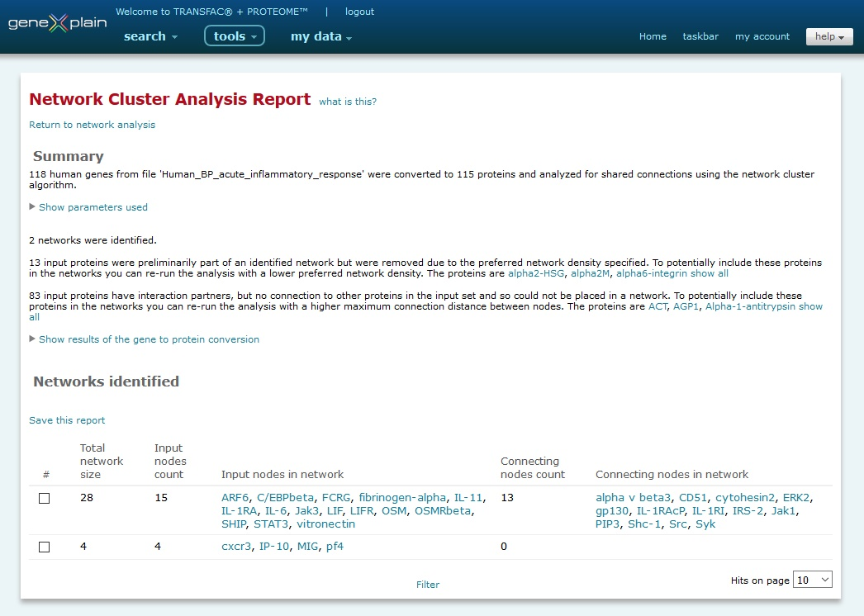Viewport: 864px width, 616px height.
Task: Open alpha2M protein link
Action: (x=590, y=273)
